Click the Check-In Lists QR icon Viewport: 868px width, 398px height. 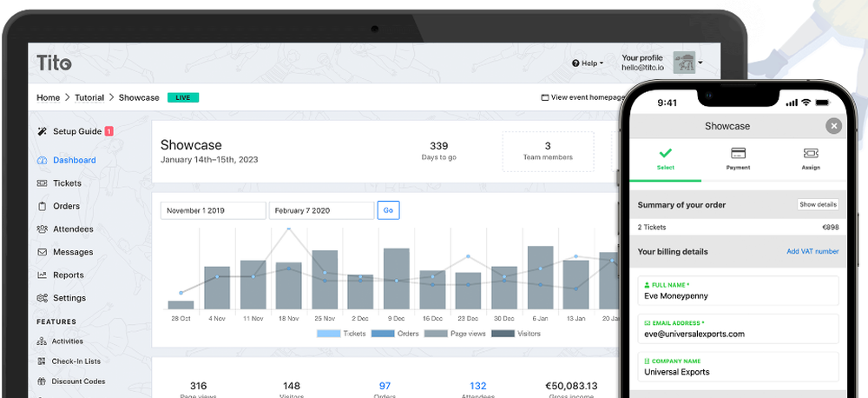42,362
